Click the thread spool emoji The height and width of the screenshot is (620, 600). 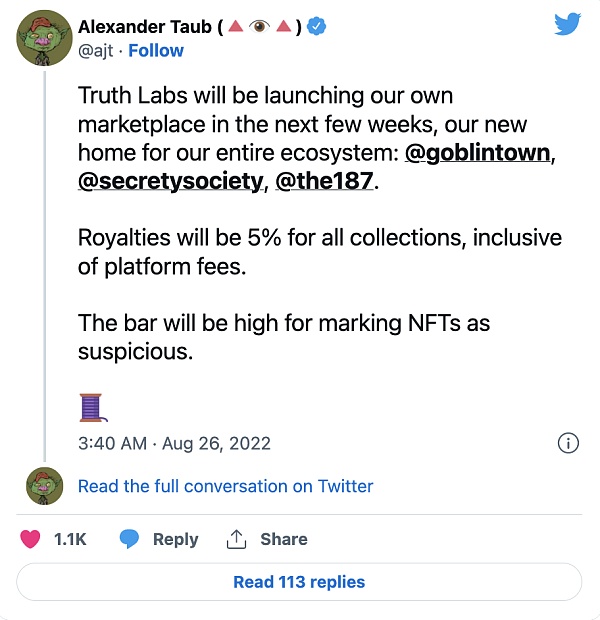point(92,407)
